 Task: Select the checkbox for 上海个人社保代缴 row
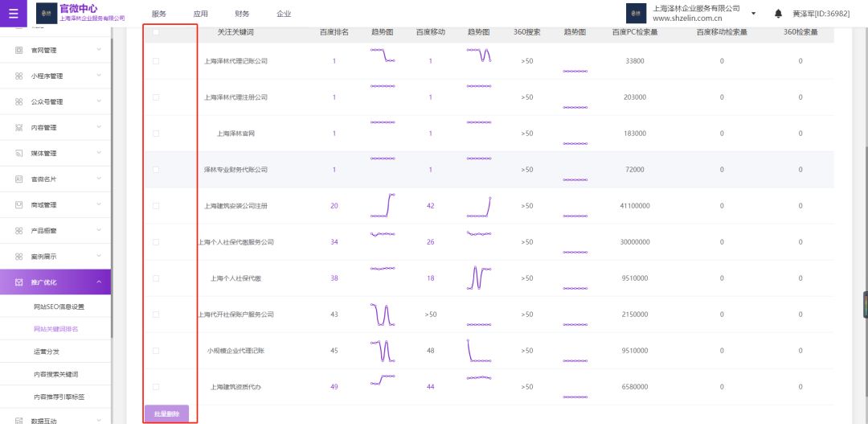(156, 278)
